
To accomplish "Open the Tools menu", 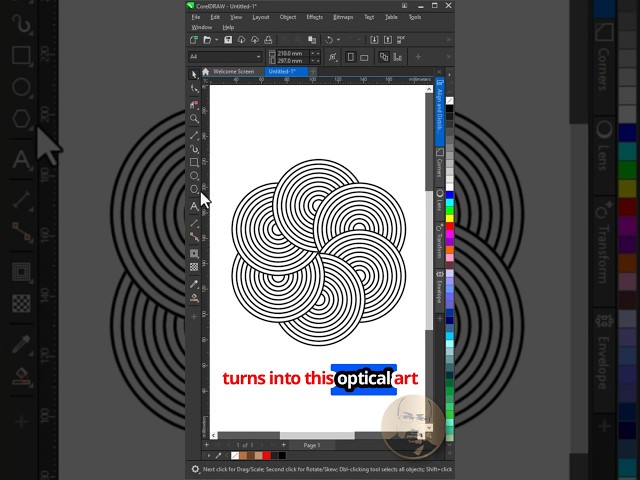I will 415,17.
